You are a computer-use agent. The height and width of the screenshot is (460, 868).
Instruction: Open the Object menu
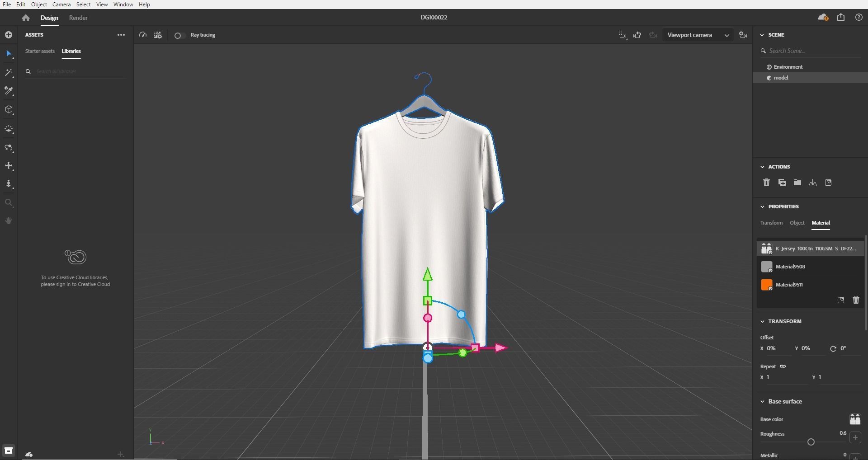click(39, 5)
